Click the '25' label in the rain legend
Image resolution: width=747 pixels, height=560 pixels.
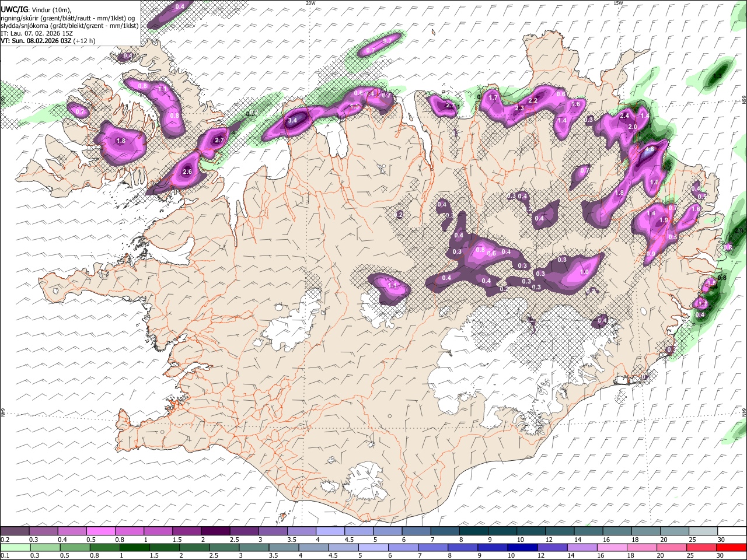click(x=692, y=556)
